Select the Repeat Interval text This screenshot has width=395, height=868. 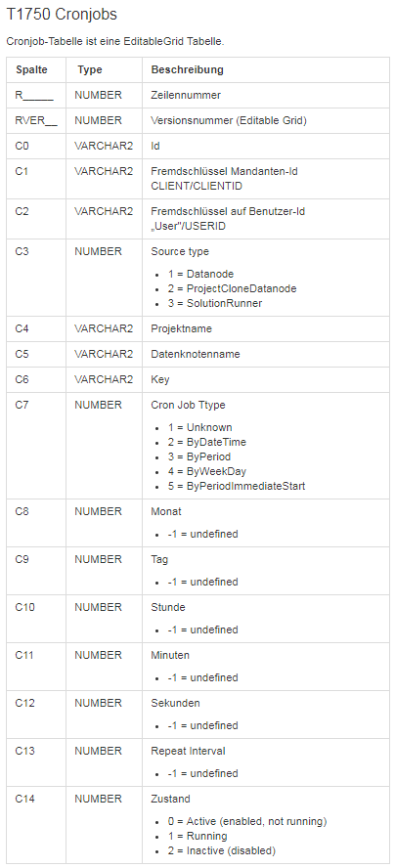click(x=189, y=752)
